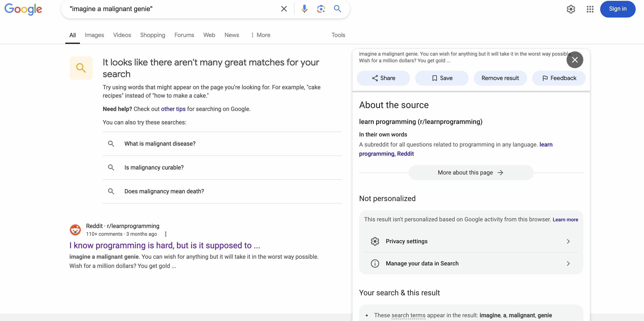Select the All tab
Viewport: 644px width, 321px height.
pyautogui.click(x=72, y=35)
